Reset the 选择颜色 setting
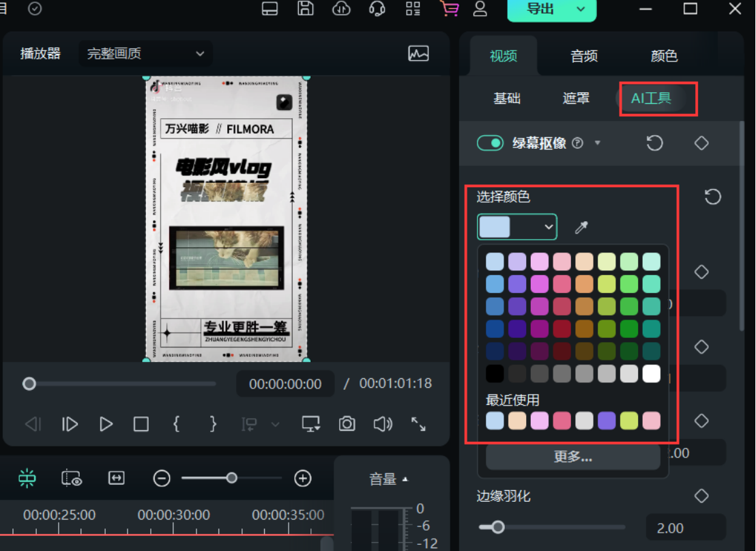The image size is (756, 551). [712, 197]
